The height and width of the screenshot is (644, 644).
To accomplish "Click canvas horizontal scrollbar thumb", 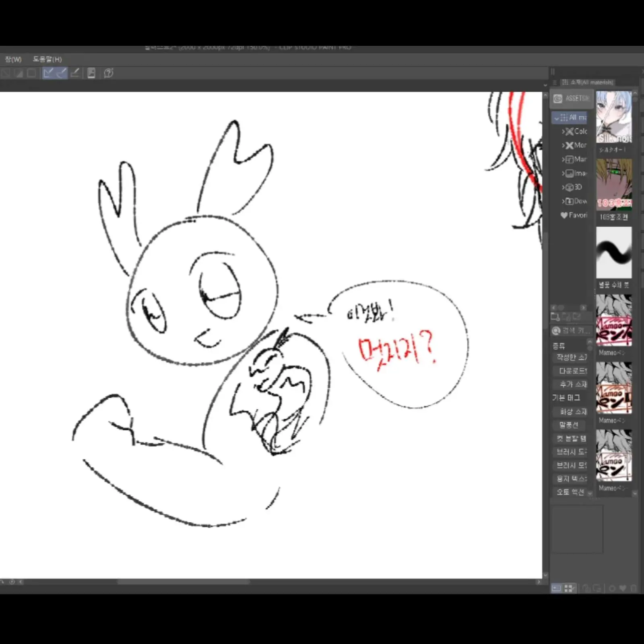I will (x=184, y=582).
